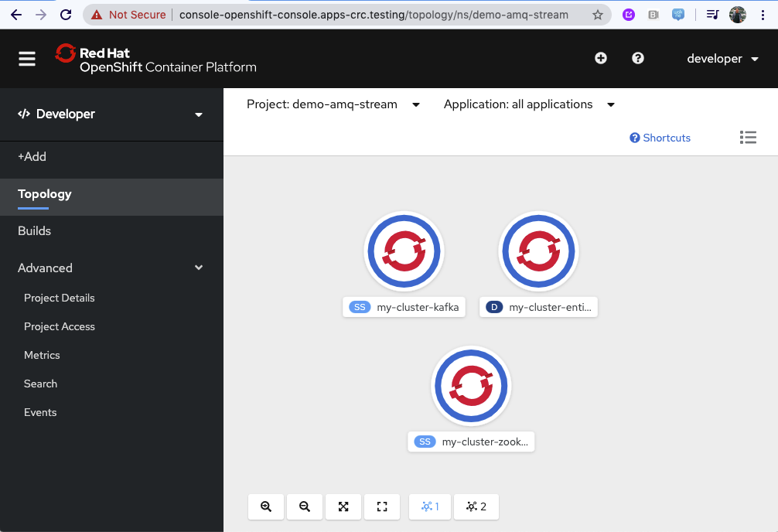Screen dimensions: 778x532
Task: Select the my-cluster-zookeeper node icon
Action: [x=471, y=386]
